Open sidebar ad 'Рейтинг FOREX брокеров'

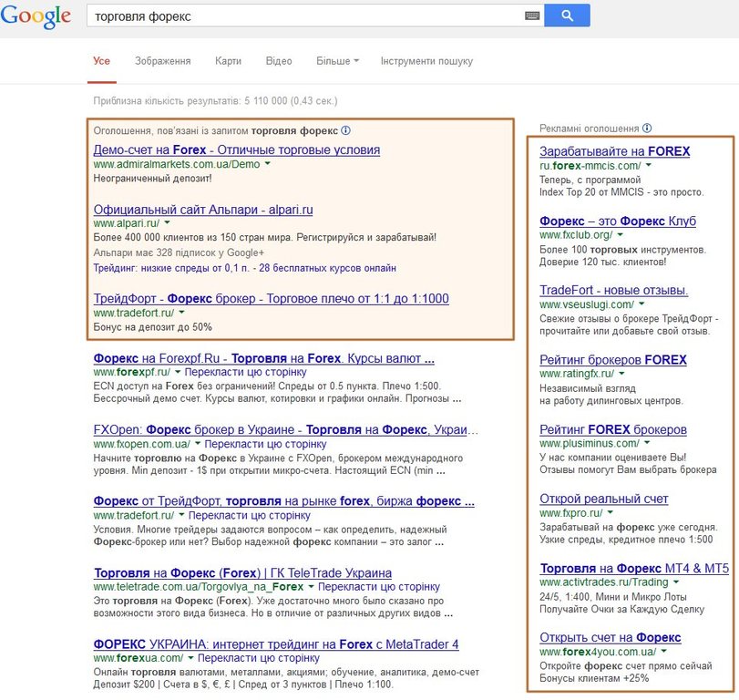pos(613,430)
